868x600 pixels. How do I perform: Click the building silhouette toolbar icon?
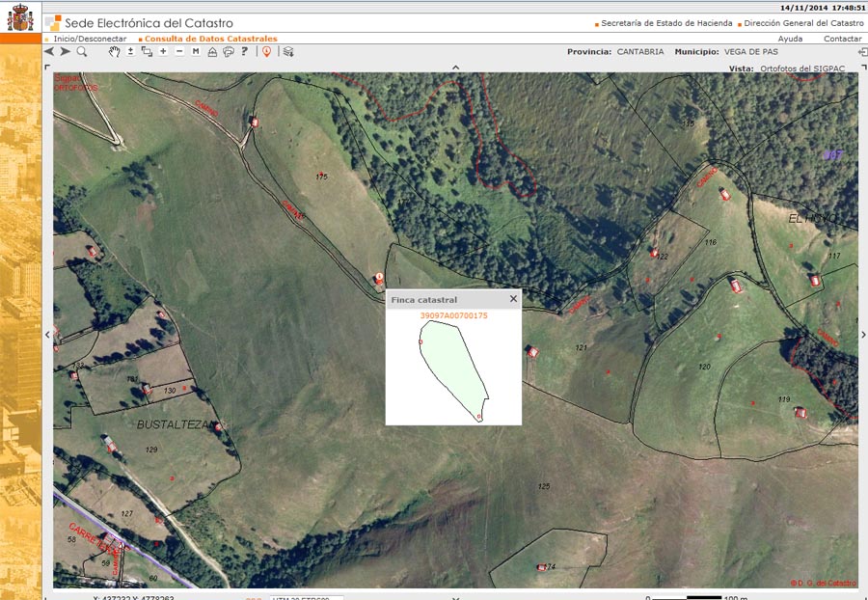212,51
